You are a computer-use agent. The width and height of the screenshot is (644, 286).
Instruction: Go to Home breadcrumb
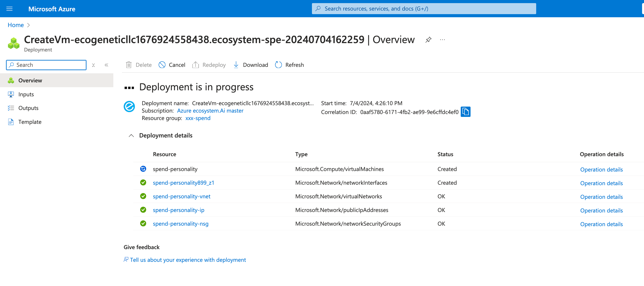[16, 25]
